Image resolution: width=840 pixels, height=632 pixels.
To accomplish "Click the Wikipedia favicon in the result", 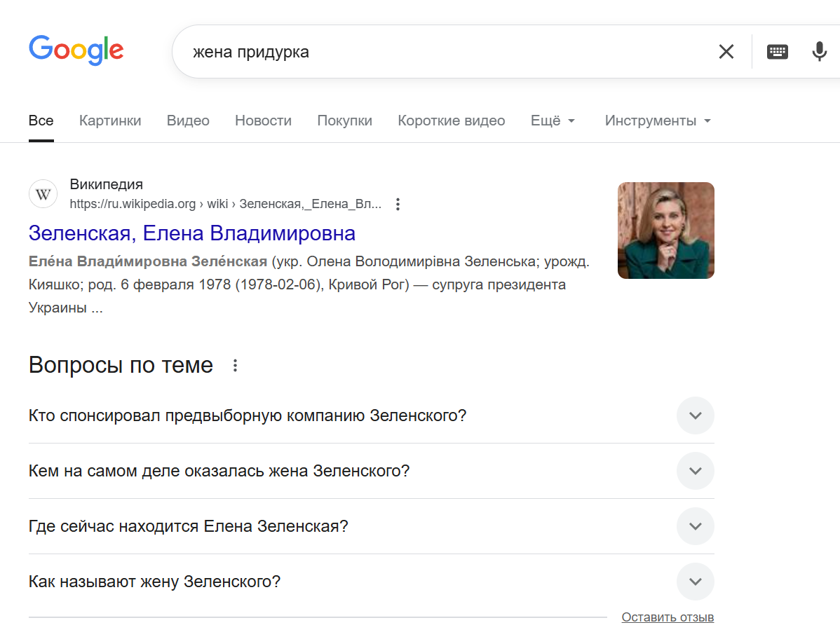I will 43,194.
